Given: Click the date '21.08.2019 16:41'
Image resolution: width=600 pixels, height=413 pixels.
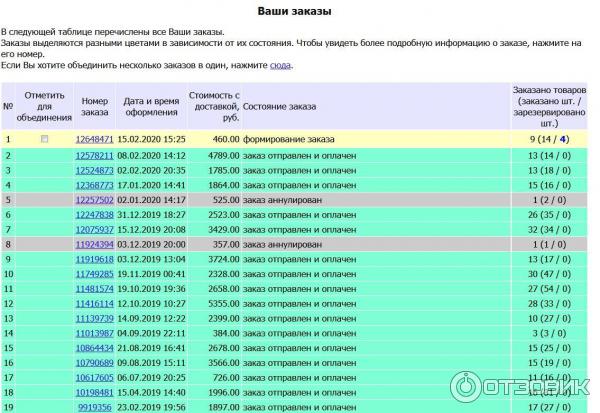Looking at the screenshot, I should 151,348.
